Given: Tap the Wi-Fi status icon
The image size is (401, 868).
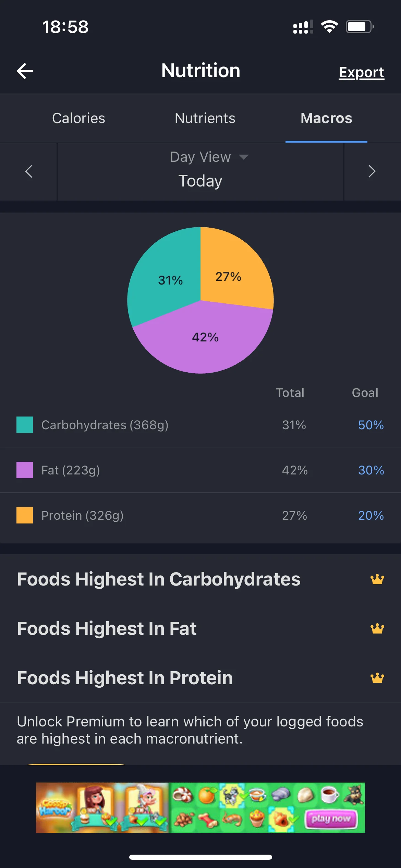Looking at the screenshot, I should point(329,27).
